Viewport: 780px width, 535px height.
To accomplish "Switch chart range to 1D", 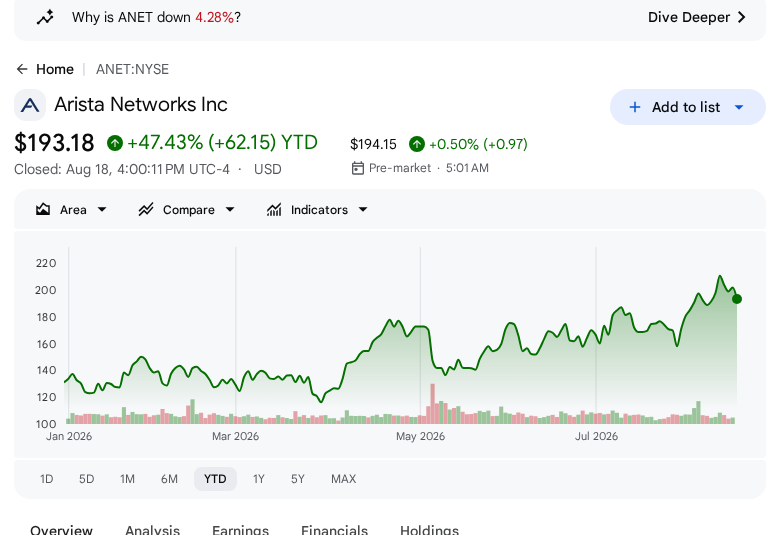I will point(46,479).
